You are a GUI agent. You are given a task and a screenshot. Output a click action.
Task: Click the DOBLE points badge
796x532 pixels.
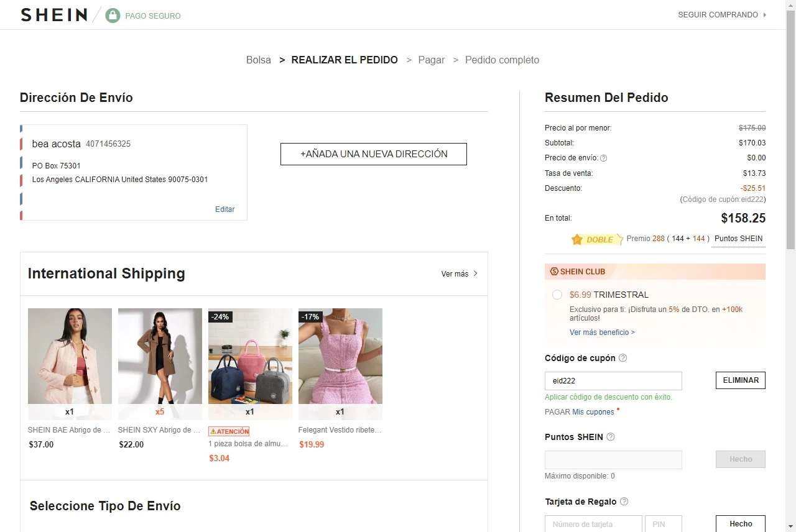click(597, 239)
